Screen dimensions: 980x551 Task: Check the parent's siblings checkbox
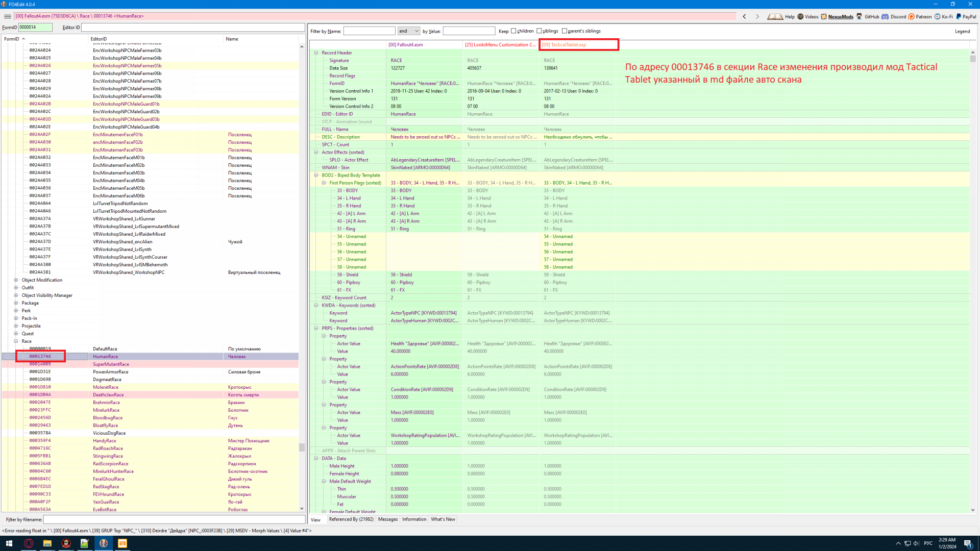click(565, 31)
